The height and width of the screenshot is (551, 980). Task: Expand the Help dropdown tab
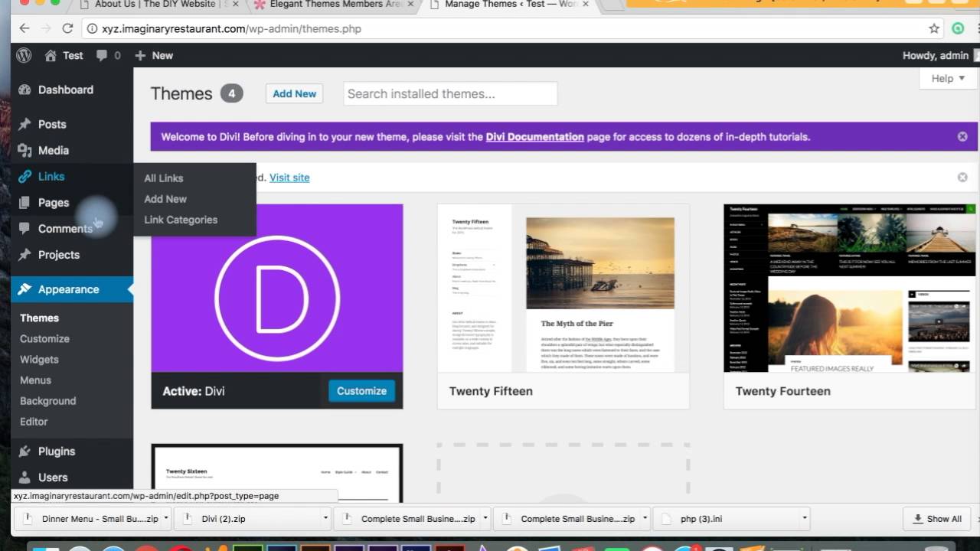[x=948, y=78]
